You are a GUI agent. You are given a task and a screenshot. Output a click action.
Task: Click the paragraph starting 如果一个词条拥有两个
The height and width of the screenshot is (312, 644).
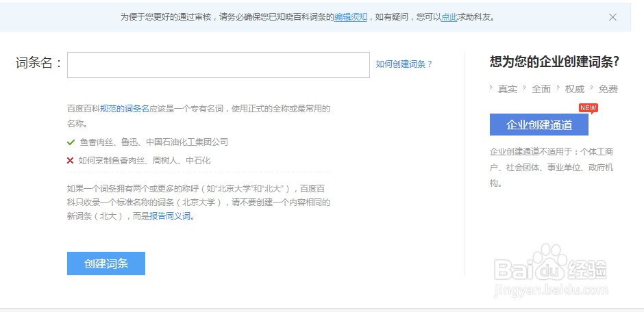pos(199,202)
